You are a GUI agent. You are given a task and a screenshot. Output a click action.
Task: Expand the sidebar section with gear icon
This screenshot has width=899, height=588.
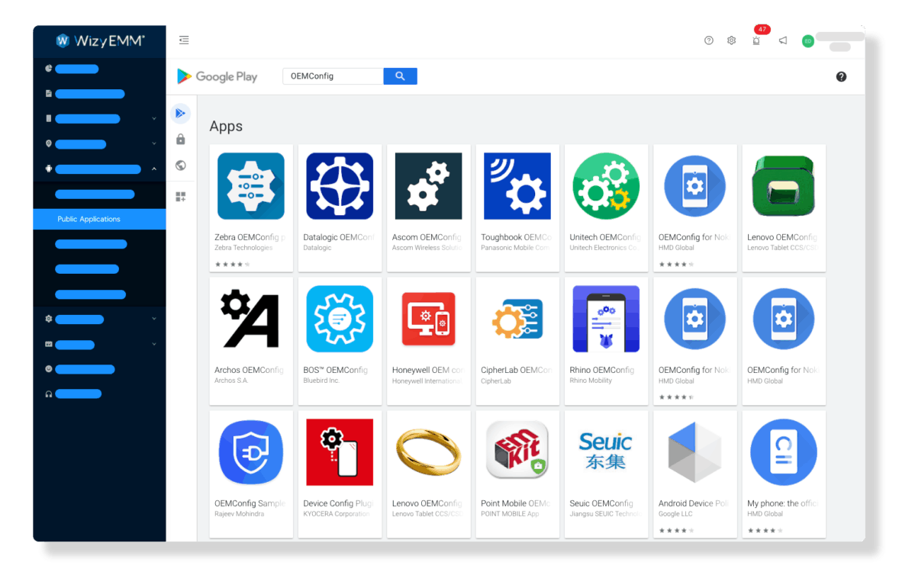[x=154, y=319]
